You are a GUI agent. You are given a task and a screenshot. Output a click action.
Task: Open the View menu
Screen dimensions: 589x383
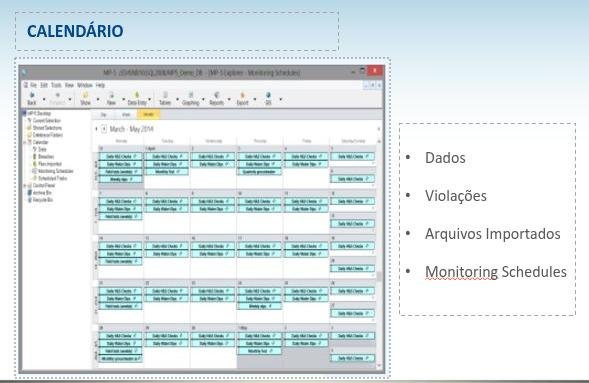tap(69, 85)
